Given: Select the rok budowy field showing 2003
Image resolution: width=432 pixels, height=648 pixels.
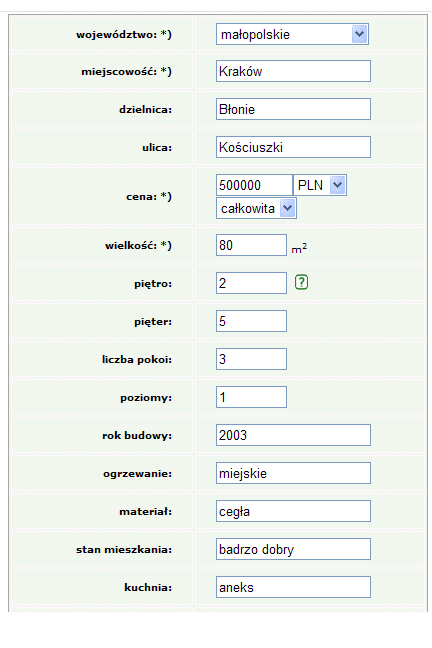Looking at the screenshot, I should tap(293, 435).
